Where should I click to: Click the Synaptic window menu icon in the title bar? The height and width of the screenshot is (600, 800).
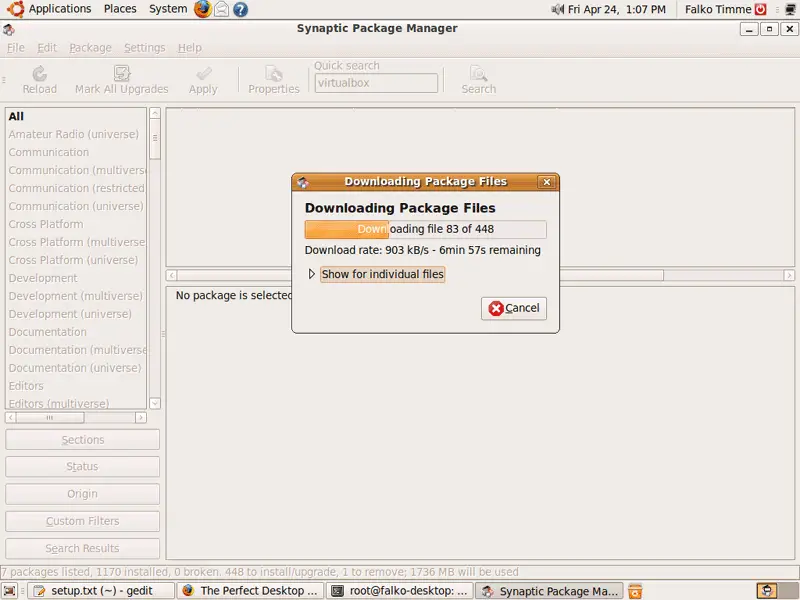click(x=9, y=29)
